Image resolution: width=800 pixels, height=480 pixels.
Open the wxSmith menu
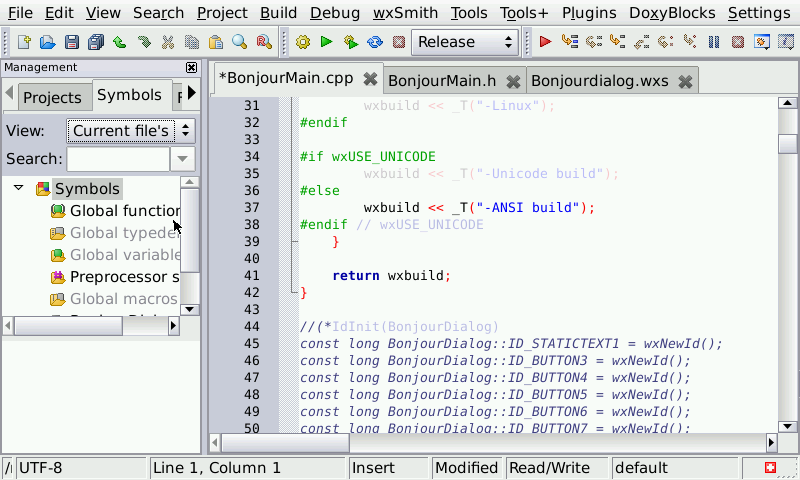pos(405,13)
